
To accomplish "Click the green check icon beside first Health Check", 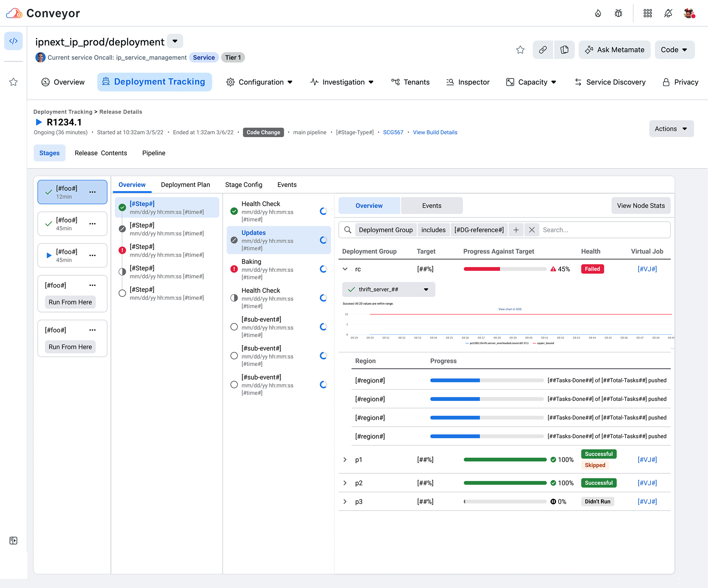I will [234, 211].
